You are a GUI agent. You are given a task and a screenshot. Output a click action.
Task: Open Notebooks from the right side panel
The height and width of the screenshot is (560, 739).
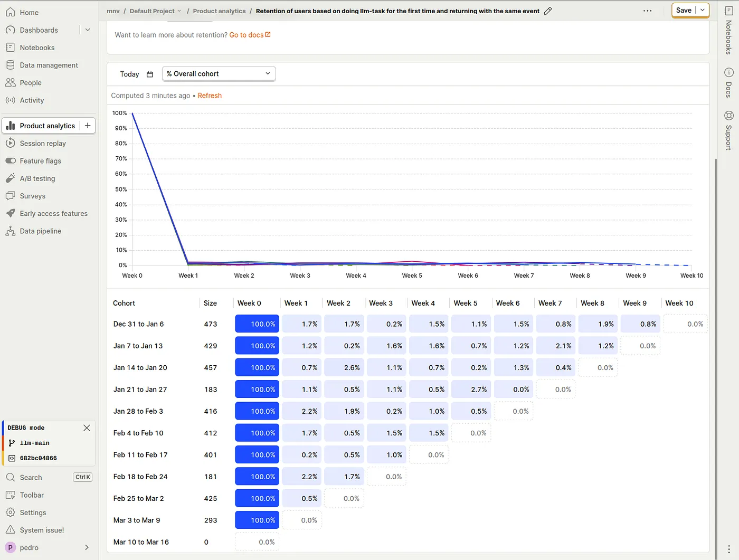pyautogui.click(x=728, y=32)
